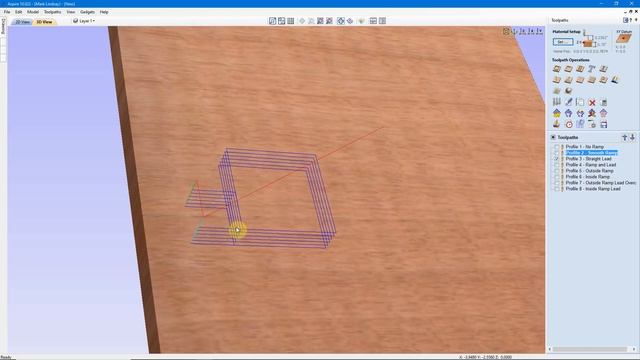Open the Toolpaths menu
This screenshot has width=640, height=360.
click(52, 12)
